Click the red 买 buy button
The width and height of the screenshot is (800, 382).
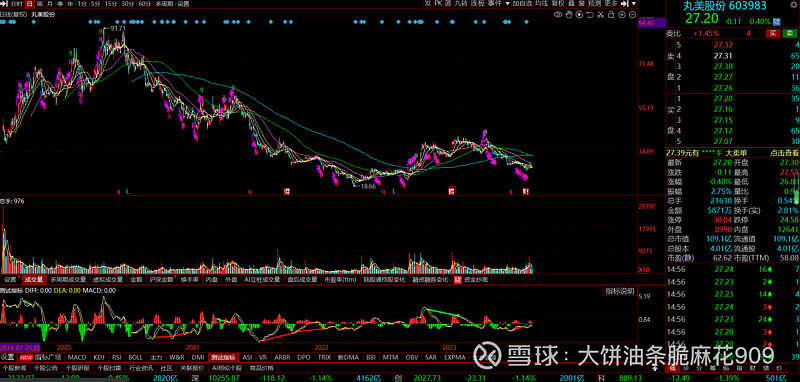coord(772,33)
